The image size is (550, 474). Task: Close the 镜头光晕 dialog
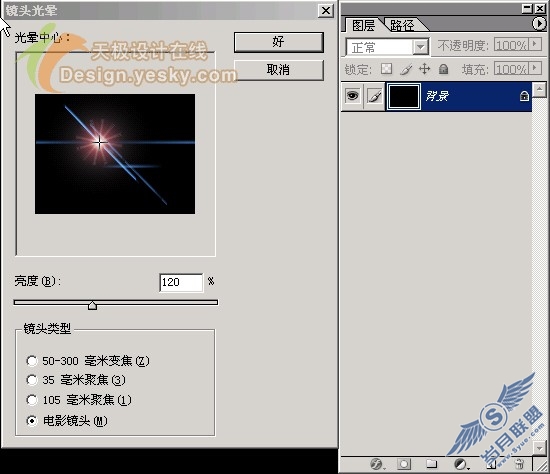coord(326,11)
